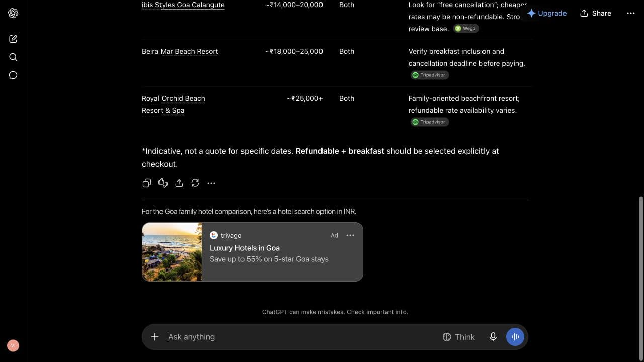Rate the response with the thumbs icon

(x=163, y=183)
